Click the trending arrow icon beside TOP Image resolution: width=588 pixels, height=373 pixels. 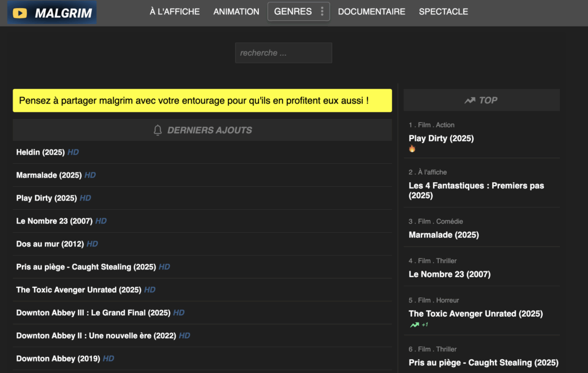(x=470, y=101)
